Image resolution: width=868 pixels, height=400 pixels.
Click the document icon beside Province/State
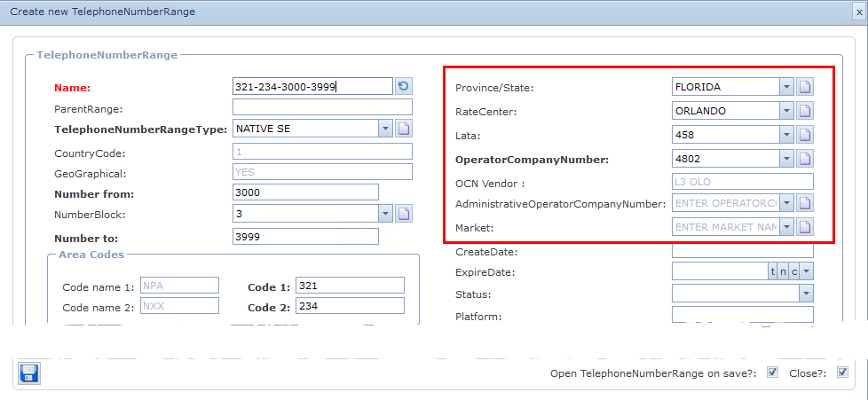[805, 87]
